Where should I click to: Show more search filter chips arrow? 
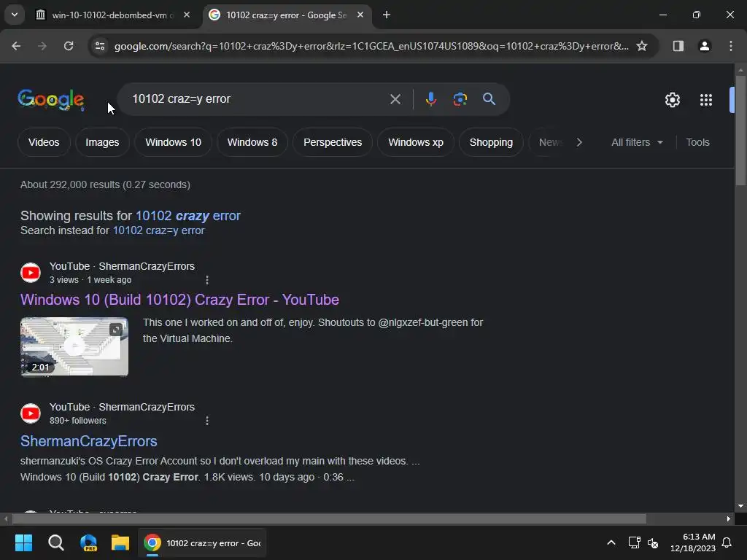pos(578,142)
